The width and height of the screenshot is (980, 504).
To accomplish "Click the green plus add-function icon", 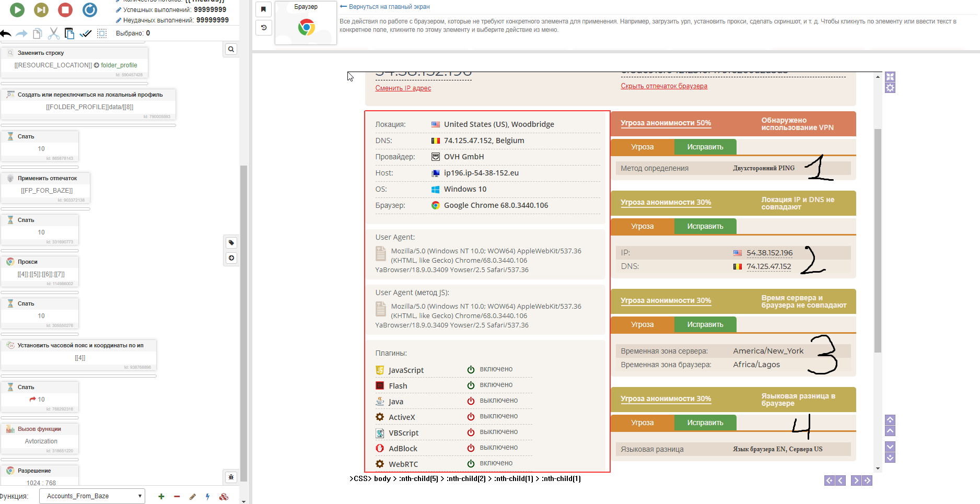I will pyautogui.click(x=161, y=497).
